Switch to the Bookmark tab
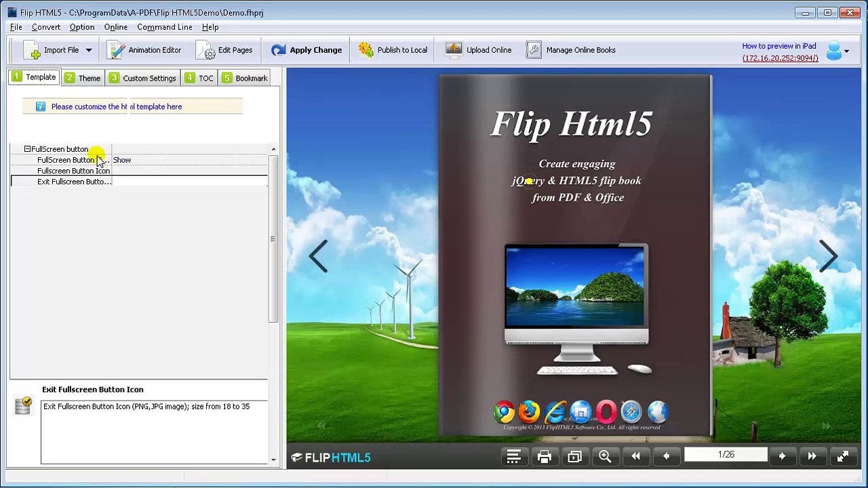 pos(244,78)
